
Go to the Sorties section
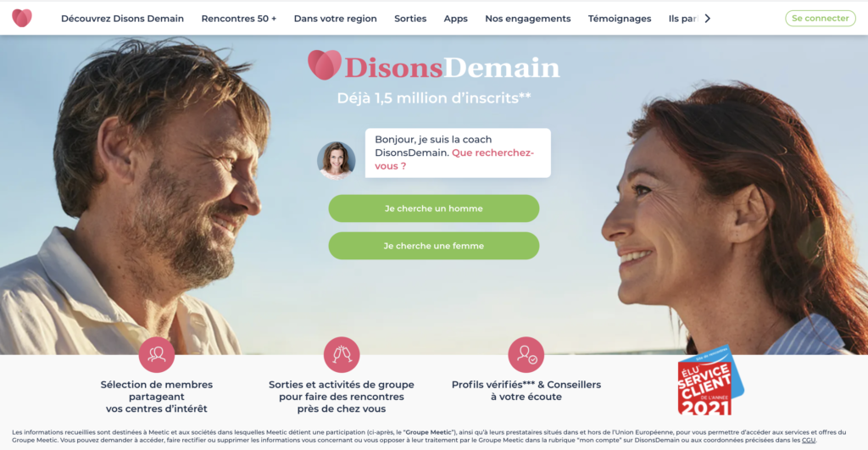(410, 19)
